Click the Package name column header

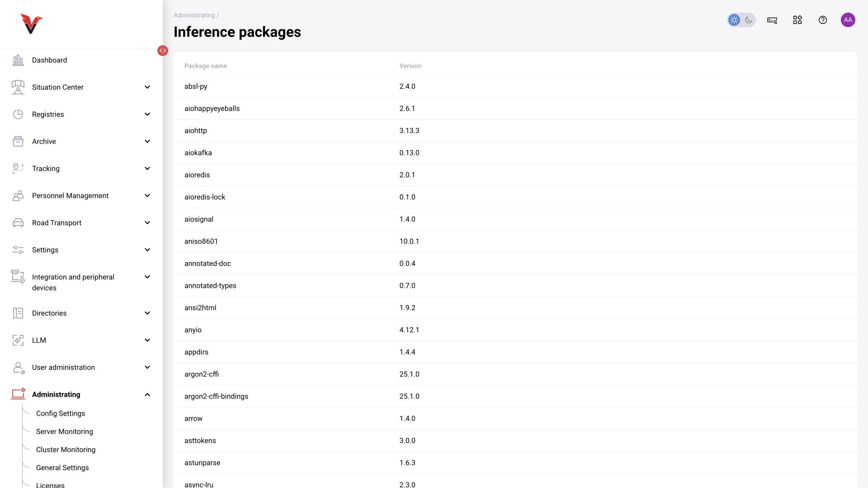coord(206,66)
